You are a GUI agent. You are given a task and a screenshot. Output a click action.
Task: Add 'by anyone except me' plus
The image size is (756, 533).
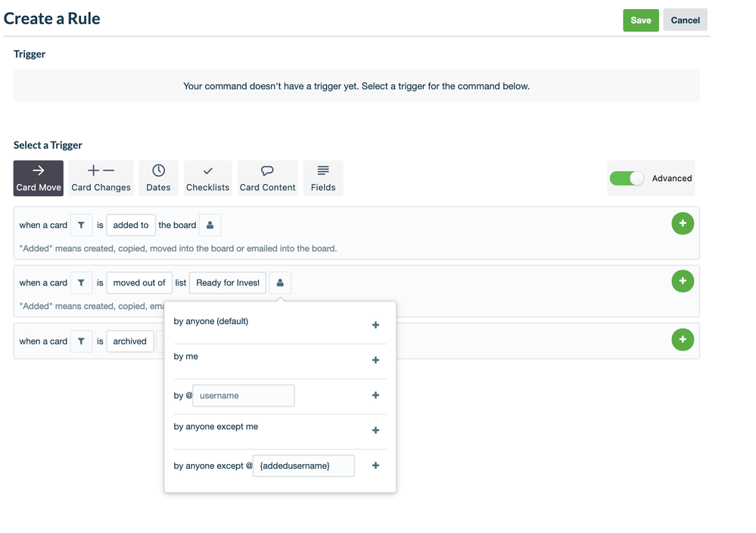point(375,430)
